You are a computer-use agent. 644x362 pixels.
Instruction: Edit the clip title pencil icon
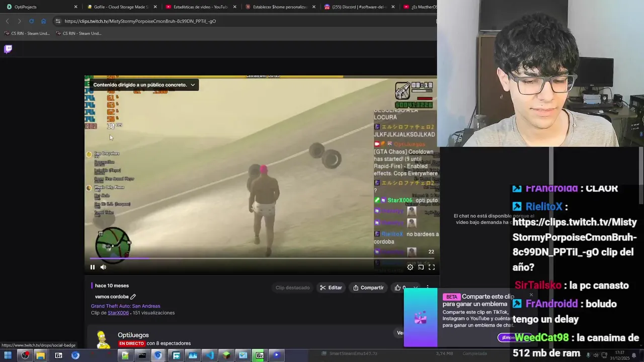click(133, 297)
